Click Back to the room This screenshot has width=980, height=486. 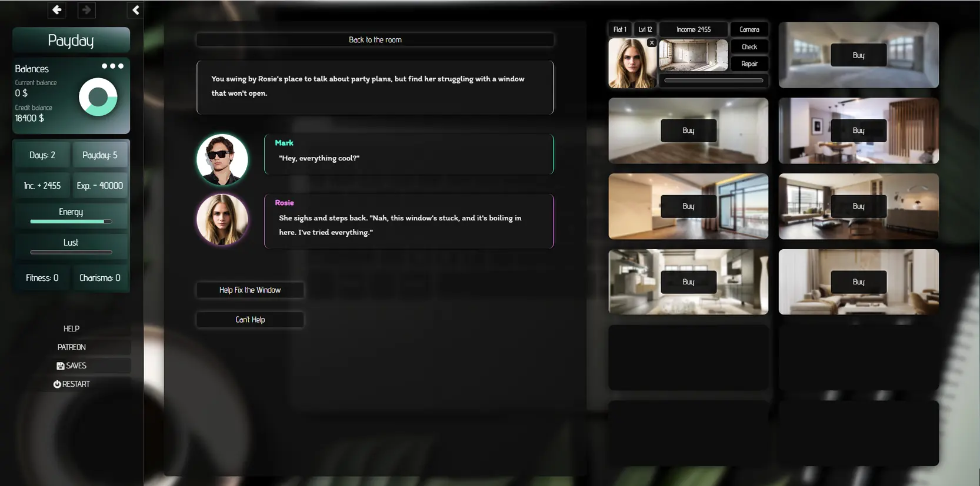[375, 40]
